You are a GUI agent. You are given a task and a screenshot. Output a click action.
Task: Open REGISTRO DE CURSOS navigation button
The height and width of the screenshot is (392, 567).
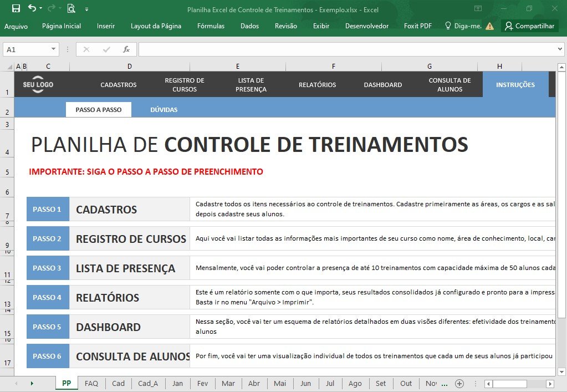tap(185, 85)
